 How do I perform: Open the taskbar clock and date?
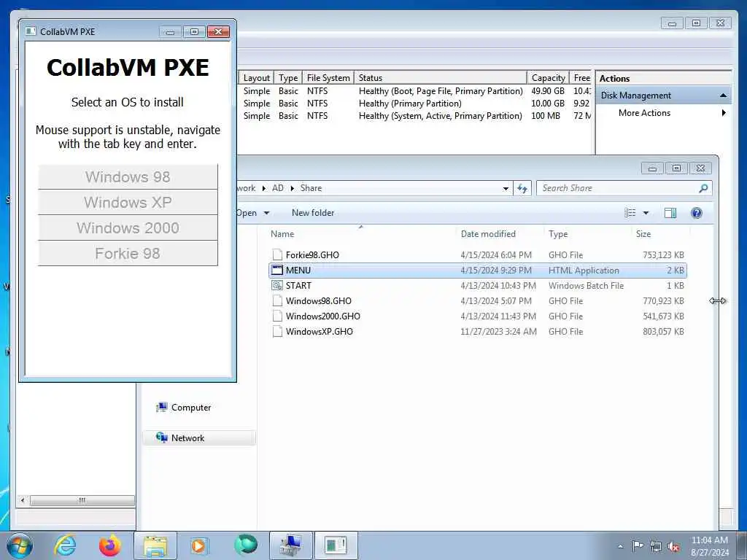pos(710,546)
